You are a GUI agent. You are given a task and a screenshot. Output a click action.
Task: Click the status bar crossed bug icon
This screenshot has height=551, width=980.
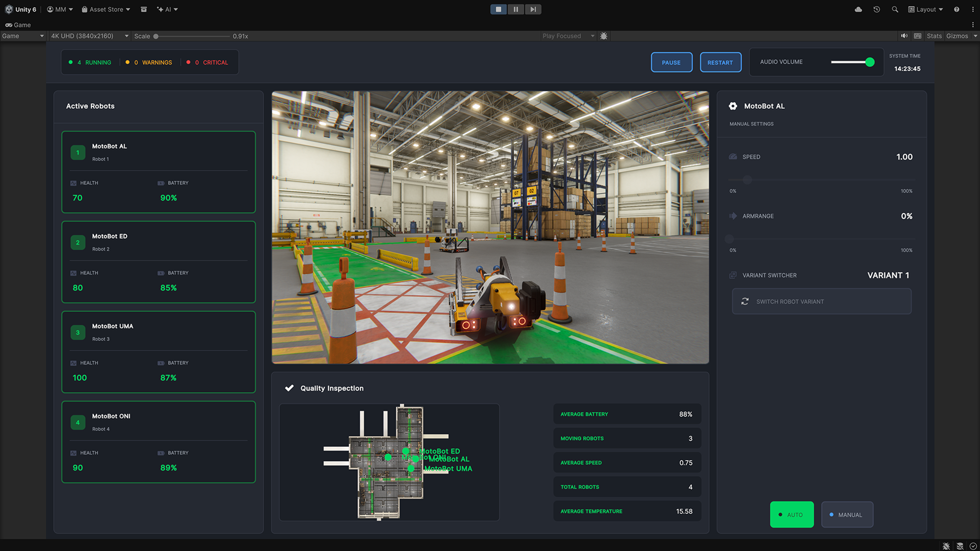click(x=946, y=546)
